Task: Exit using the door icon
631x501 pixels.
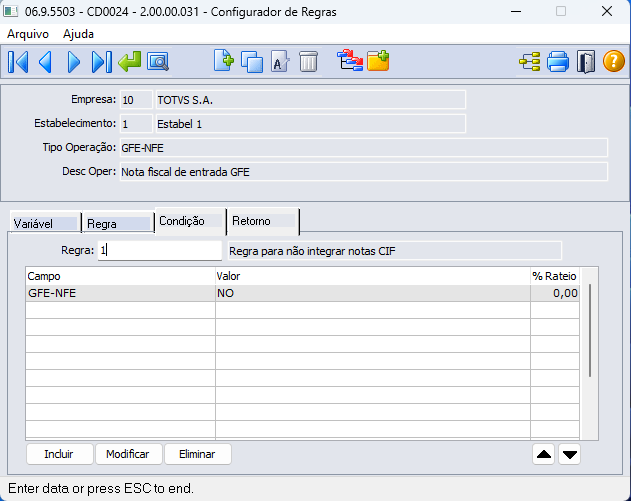Action: pyautogui.click(x=586, y=62)
